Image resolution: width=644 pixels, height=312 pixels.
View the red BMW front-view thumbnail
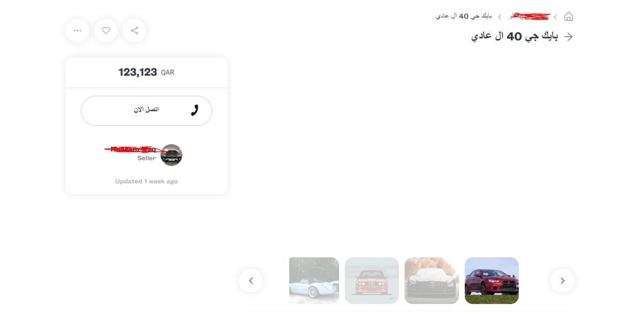click(x=372, y=280)
